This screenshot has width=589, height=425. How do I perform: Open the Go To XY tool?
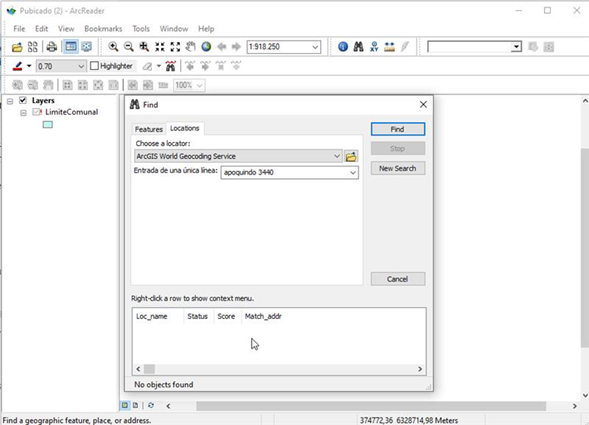pos(374,47)
